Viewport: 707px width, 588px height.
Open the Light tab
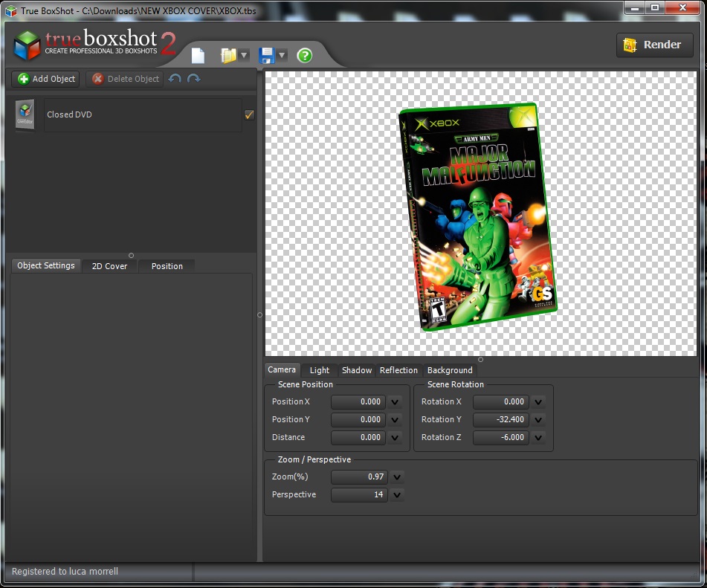point(320,370)
